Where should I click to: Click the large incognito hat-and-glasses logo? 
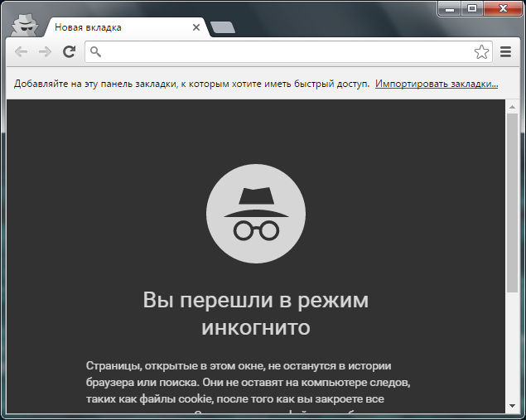[x=256, y=214]
